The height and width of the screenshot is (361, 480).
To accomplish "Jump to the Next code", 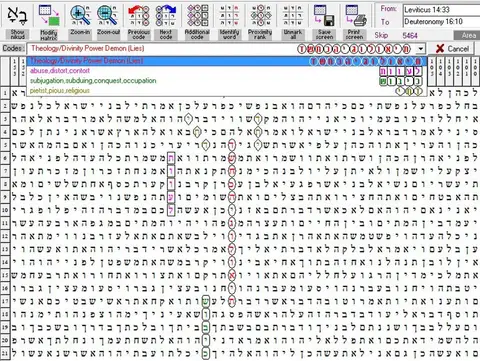I will [x=166, y=16].
